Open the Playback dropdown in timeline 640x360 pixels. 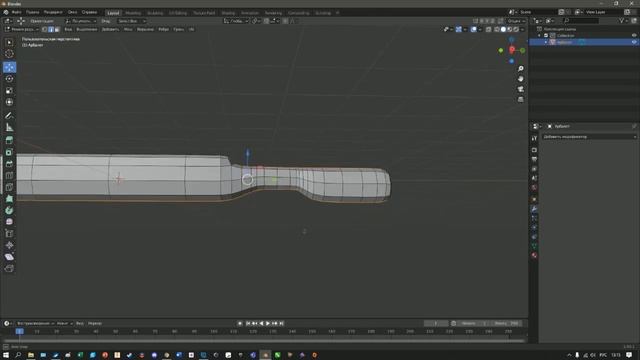point(36,323)
